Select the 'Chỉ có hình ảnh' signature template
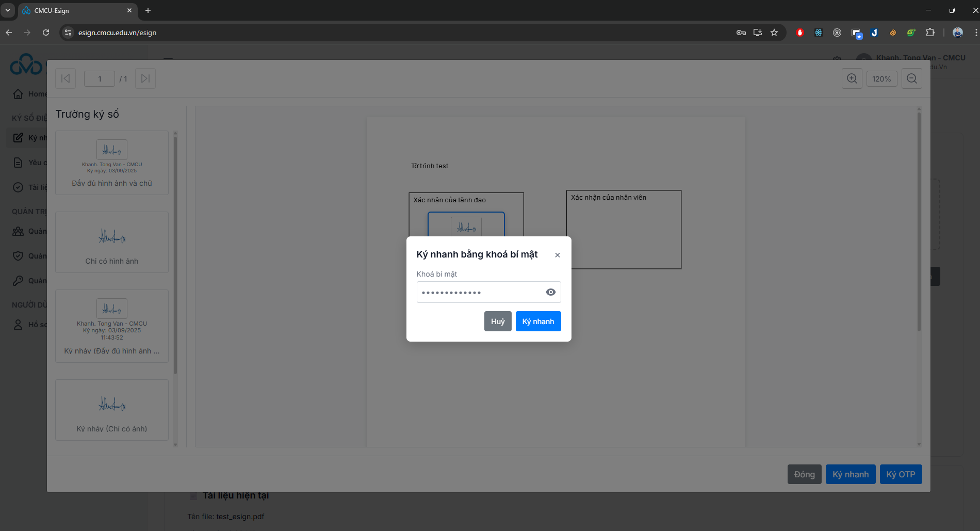This screenshot has width=980, height=531. (x=112, y=243)
